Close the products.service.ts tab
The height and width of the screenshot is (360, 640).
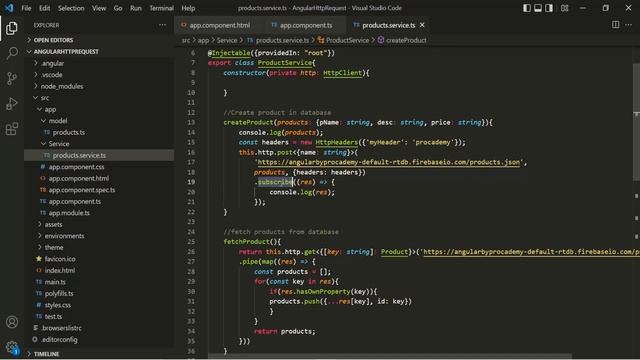(422, 25)
